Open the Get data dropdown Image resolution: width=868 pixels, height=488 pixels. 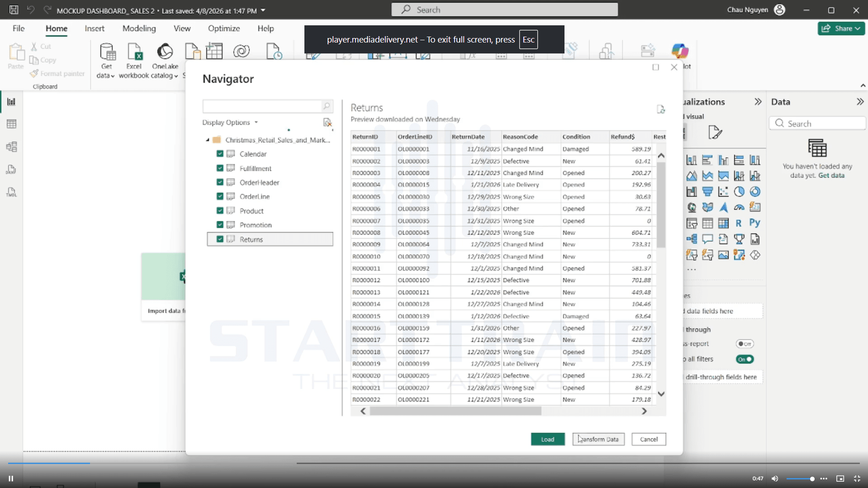coord(106,61)
